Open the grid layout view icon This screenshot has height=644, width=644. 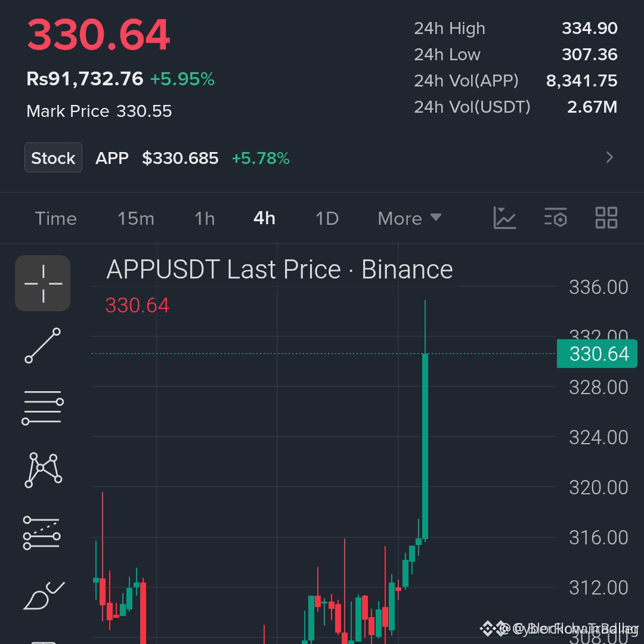click(x=606, y=218)
